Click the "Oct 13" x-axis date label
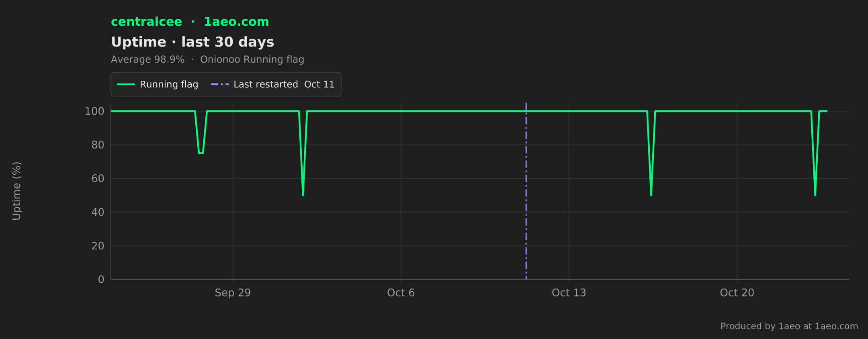The image size is (868, 339). [x=569, y=293]
